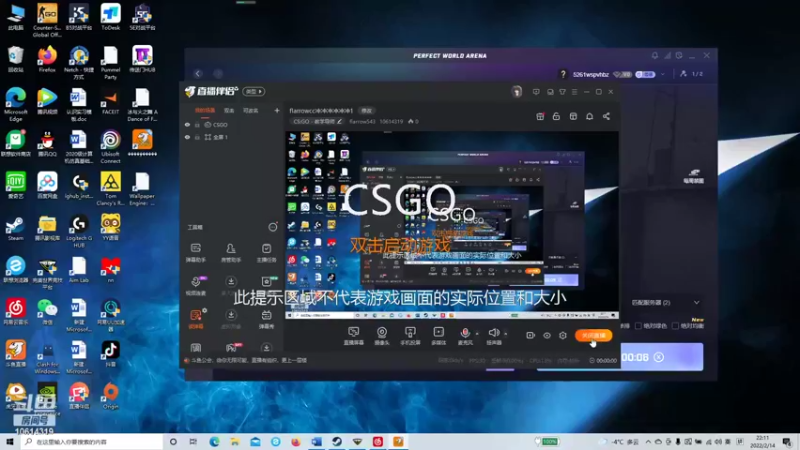
Task: Click the back arrow in Perfect World Arena
Action: click(198, 74)
